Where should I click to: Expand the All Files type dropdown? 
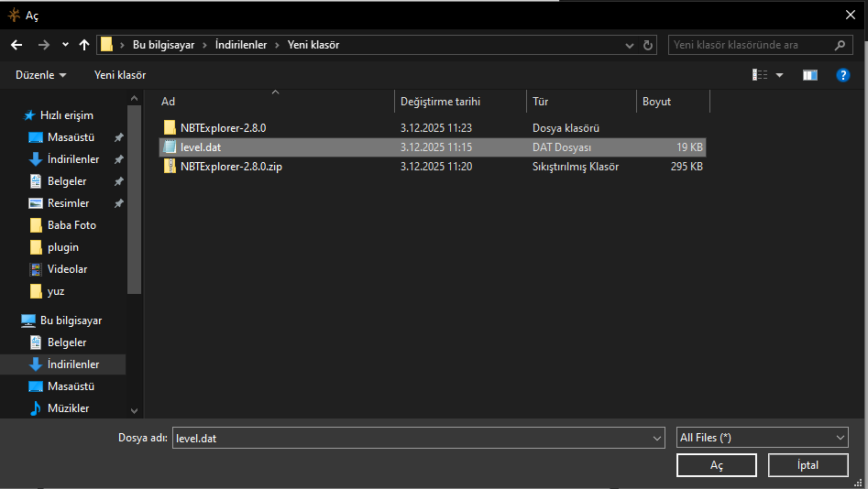(841, 439)
